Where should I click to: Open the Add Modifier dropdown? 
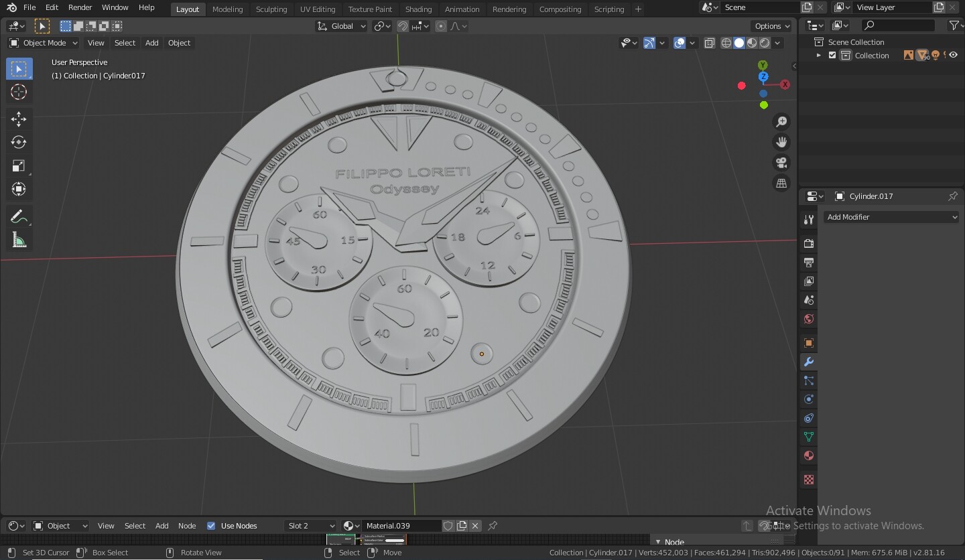tap(891, 217)
